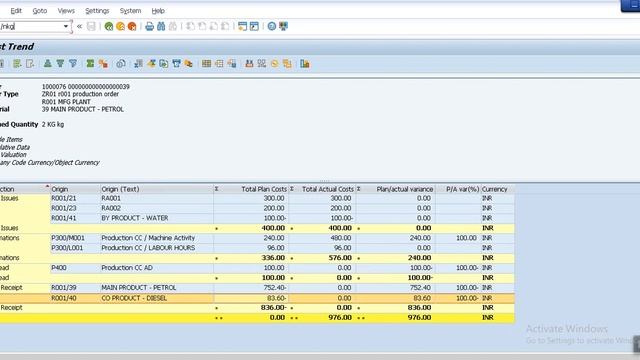Click the Display Graphic chart icon

(304, 64)
